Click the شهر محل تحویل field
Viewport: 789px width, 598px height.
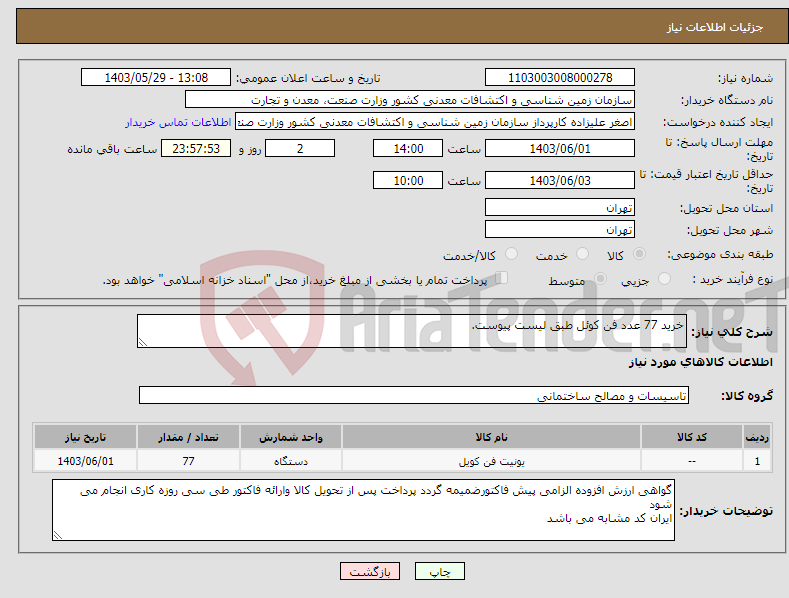tap(560, 230)
